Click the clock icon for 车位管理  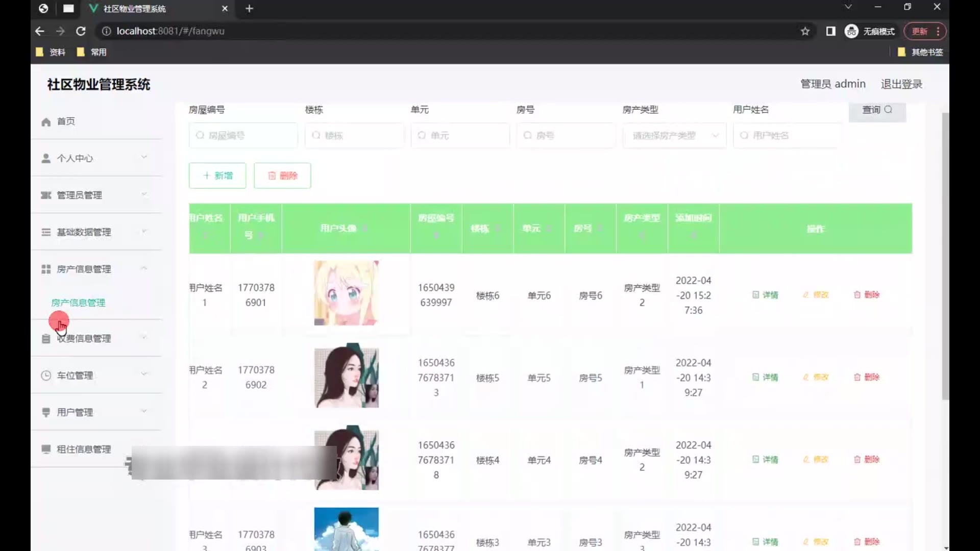(x=46, y=375)
